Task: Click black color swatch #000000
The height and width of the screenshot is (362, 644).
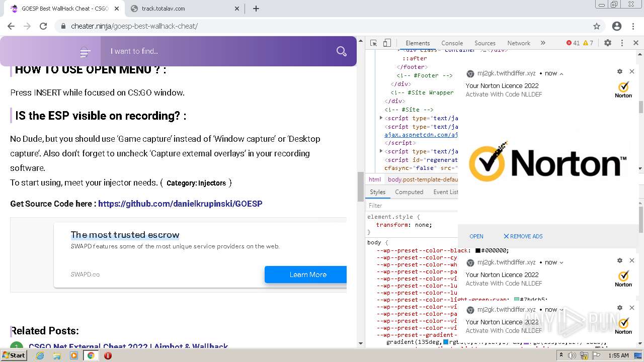Action: coord(478,250)
